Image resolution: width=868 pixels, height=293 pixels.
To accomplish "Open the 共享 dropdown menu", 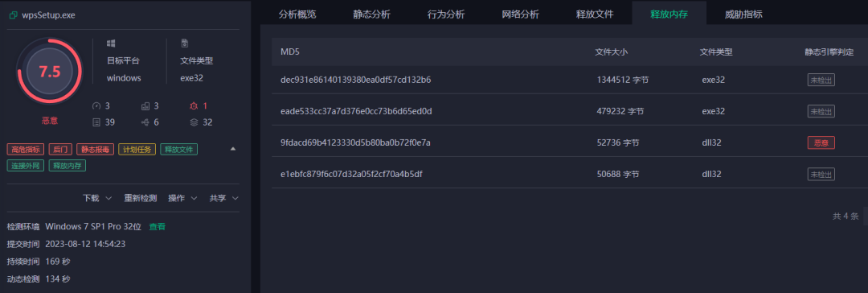I will click(224, 198).
